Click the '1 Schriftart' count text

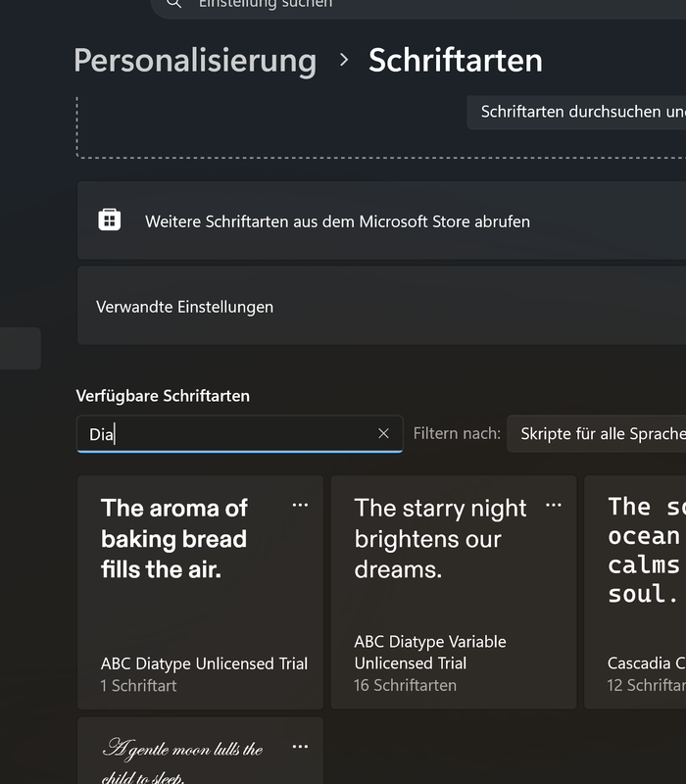pos(138,685)
